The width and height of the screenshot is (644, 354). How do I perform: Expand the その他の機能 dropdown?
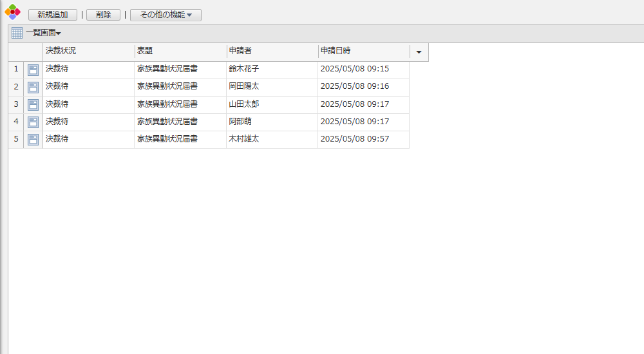pyautogui.click(x=166, y=15)
